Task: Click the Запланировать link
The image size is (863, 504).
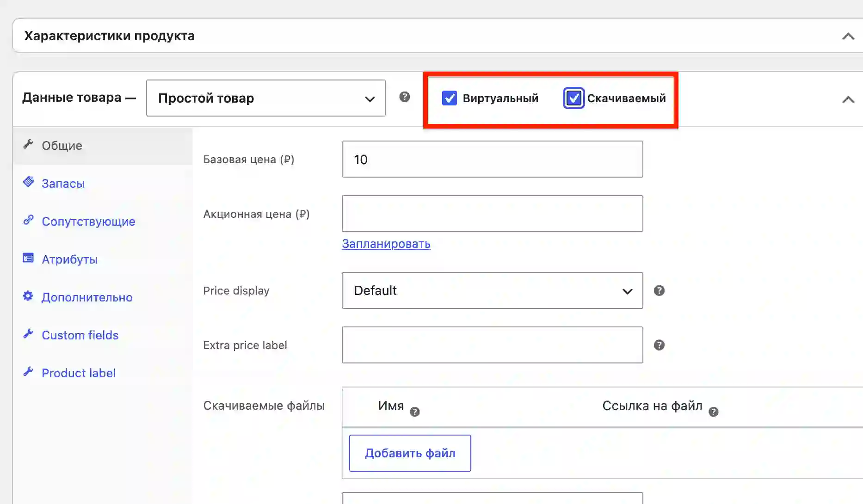Action: (x=386, y=244)
